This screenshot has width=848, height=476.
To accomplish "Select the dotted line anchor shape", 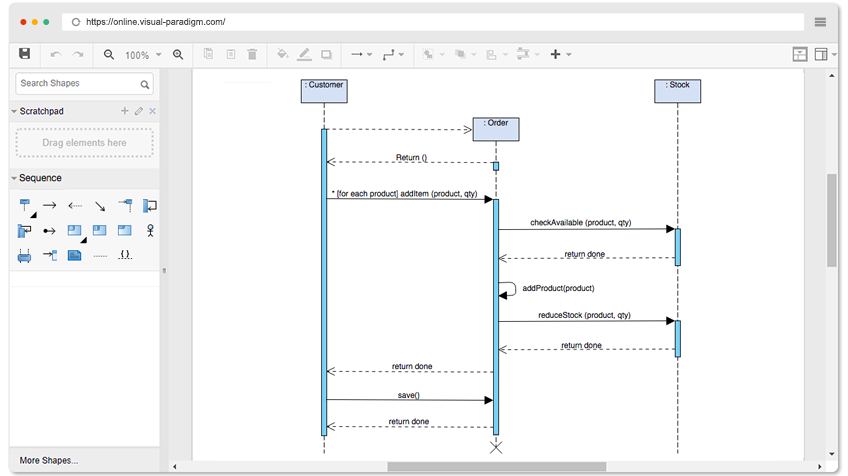I will [x=100, y=256].
